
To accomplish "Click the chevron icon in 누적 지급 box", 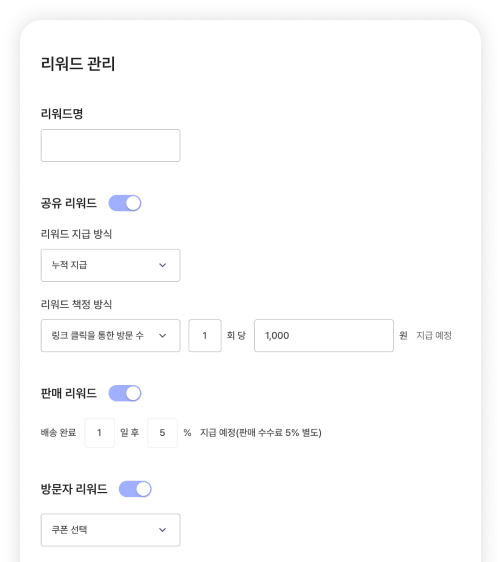I will point(163,265).
